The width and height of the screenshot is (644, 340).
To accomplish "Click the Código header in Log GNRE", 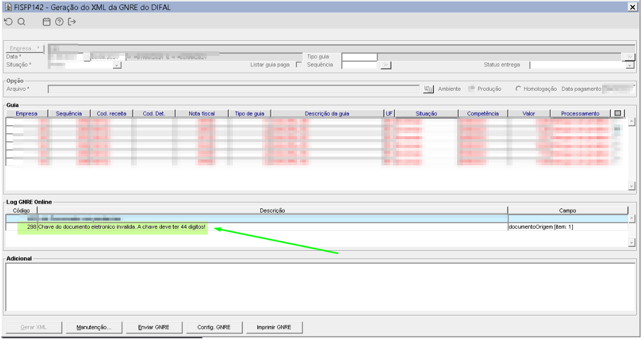I will (22, 210).
